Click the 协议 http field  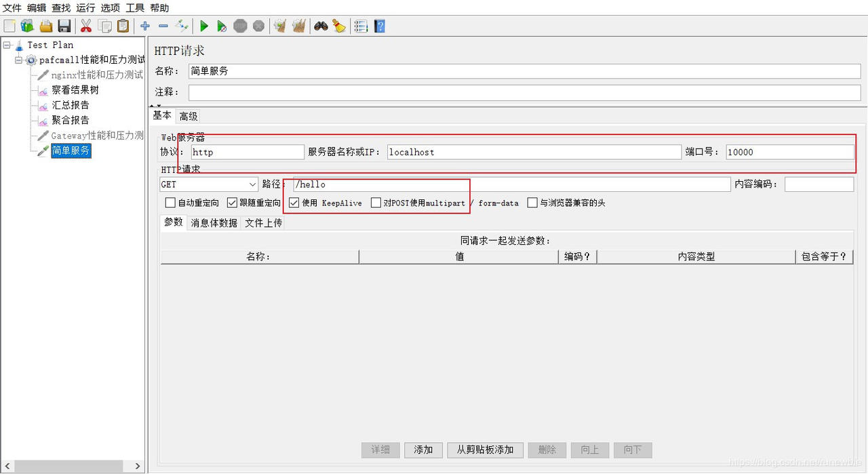click(248, 152)
